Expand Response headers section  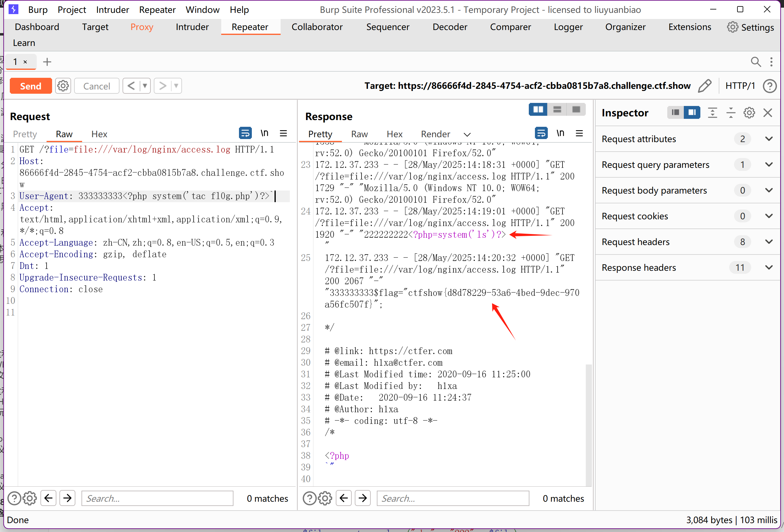tap(769, 267)
